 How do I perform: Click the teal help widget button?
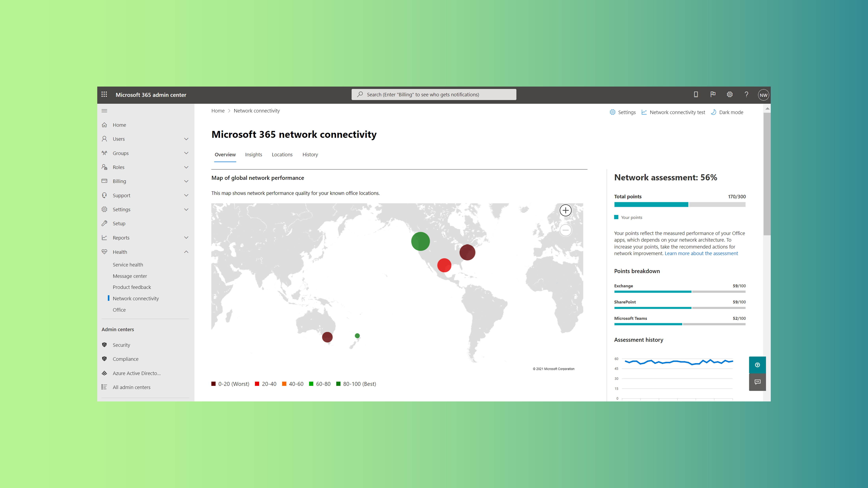tap(757, 365)
